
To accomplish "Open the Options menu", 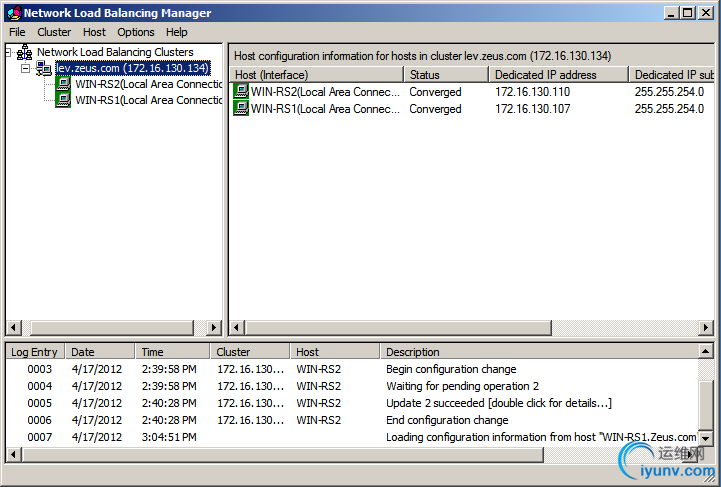I will coord(136,32).
